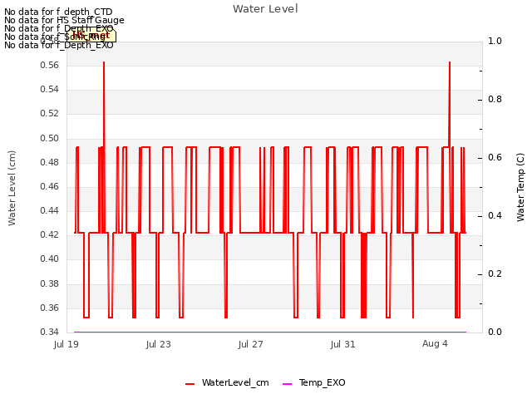The height and width of the screenshot is (399, 532).
Task: Click the Jul 31 x-axis tick label
Action: pos(343,344)
